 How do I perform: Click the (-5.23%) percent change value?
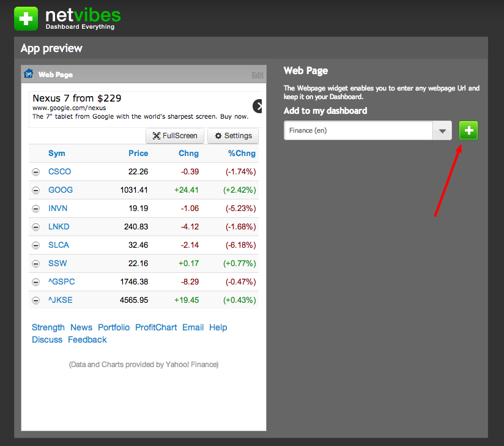tap(241, 209)
